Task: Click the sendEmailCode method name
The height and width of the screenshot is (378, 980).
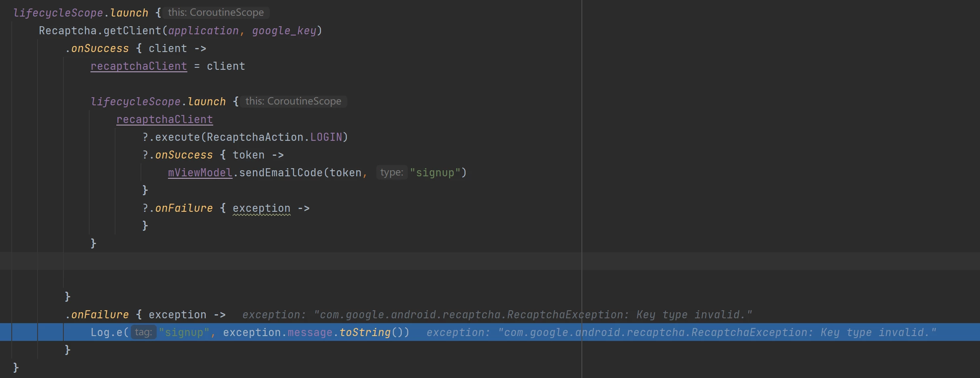Action: click(281, 173)
